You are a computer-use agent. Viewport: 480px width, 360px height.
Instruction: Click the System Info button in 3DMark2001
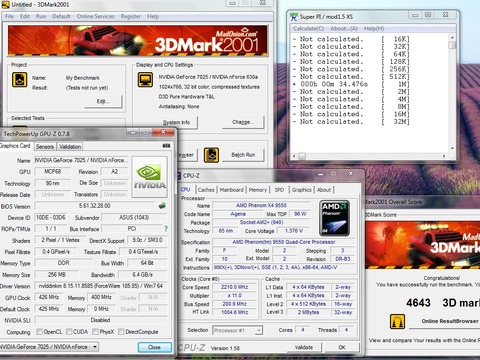coord(176,122)
